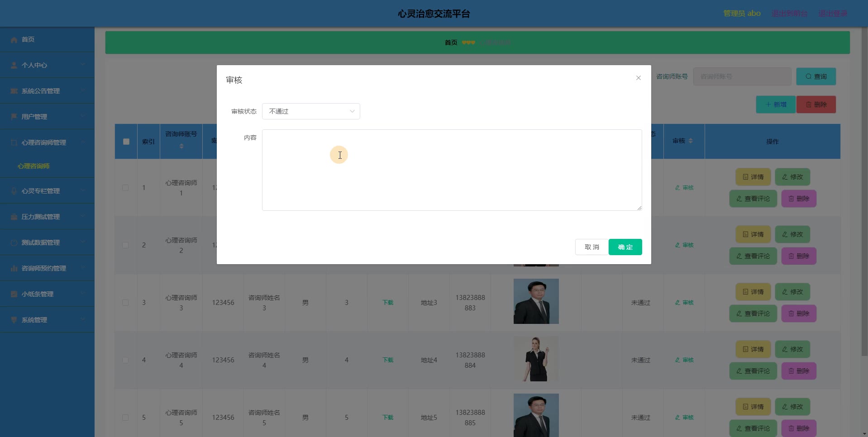Image resolution: width=868 pixels, height=437 pixels.
Task: Click the bar chart icon beside 咨询师预约管理
Action: pyautogui.click(x=14, y=269)
